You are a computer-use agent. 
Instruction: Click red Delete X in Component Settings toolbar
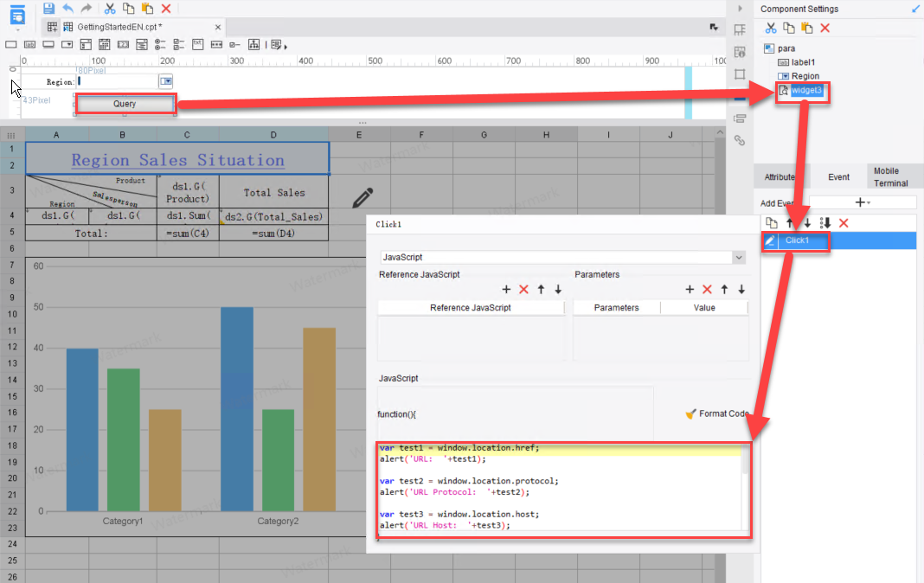[x=825, y=29]
